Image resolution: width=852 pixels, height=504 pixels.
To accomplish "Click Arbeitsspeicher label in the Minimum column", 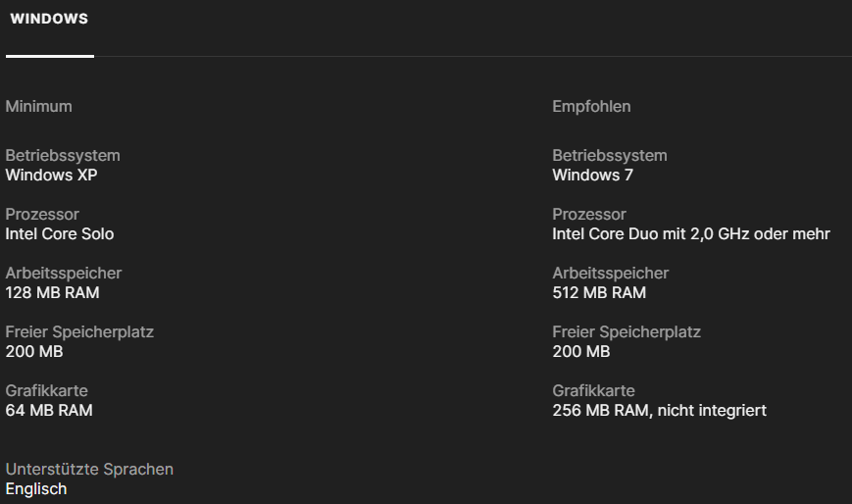I will (x=64, y=273).
